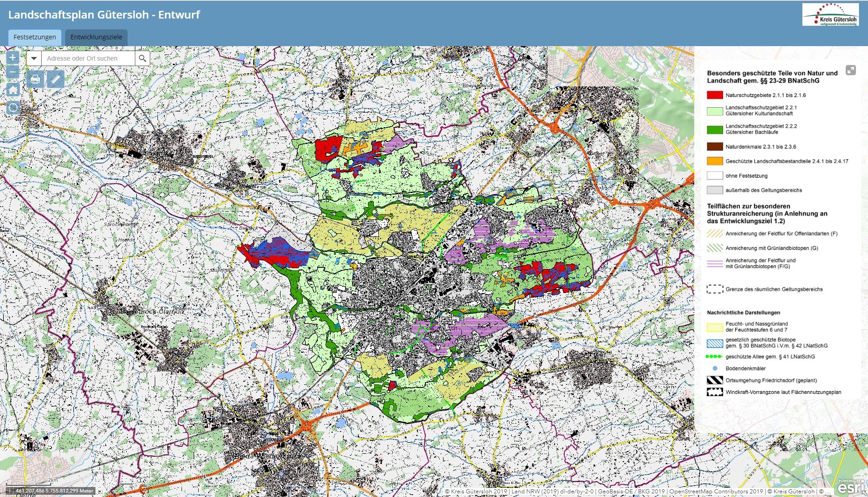
Task: Find my location with the locate button
Action: pos(13,108)
